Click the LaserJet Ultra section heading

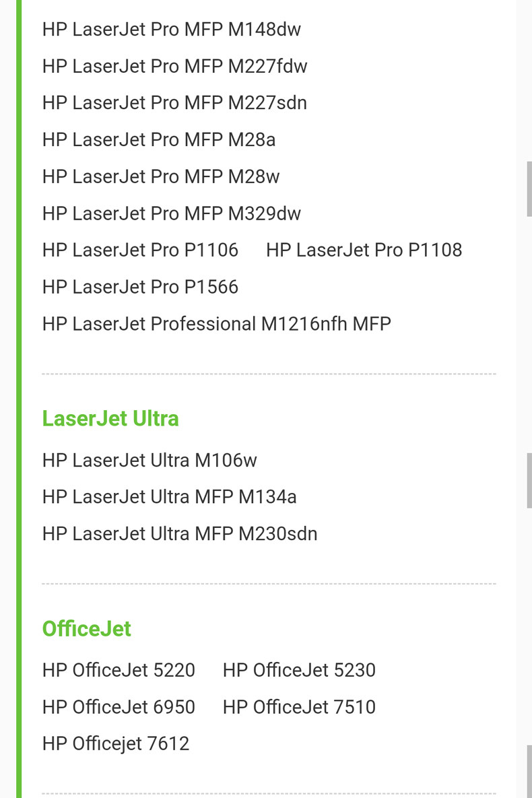pyautogui.click(x=110, y=418)
